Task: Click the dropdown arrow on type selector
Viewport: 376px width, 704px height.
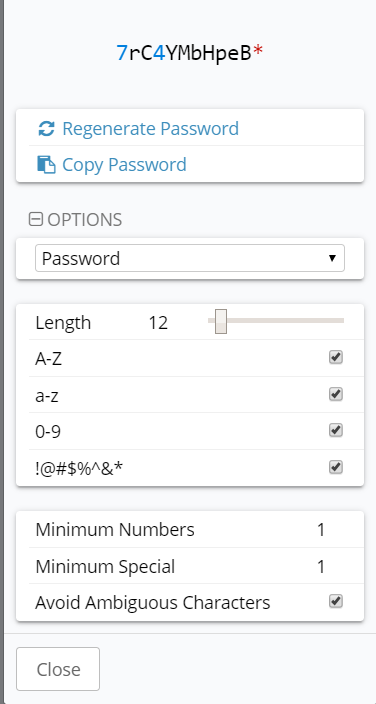Action: (x=332, y=258)
